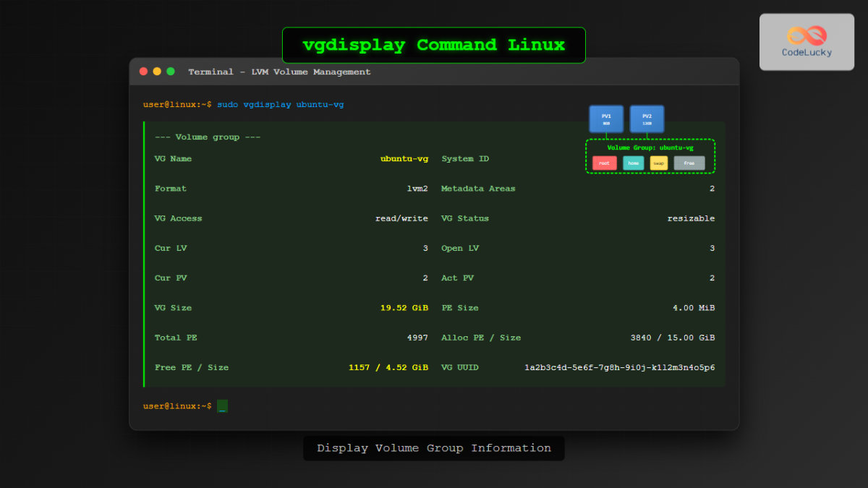Click the gray free space block
Viewport: 868px width, 488px height.
click(688, 163)
